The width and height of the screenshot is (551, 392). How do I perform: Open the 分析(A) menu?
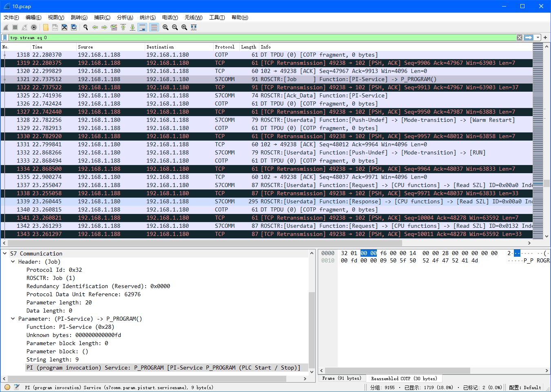125,18
